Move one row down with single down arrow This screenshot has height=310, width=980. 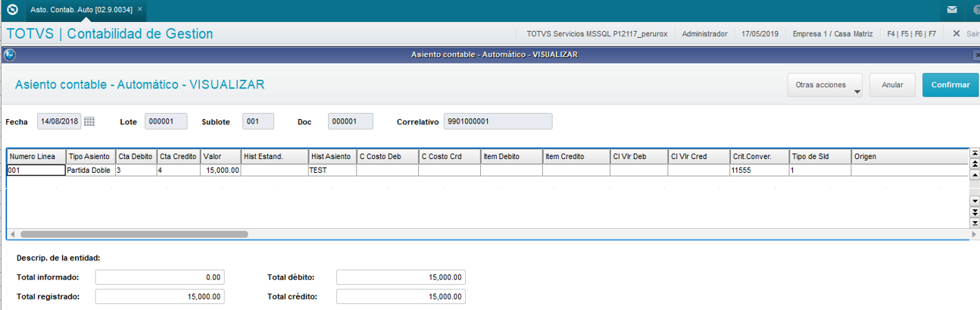click(975, 201)
